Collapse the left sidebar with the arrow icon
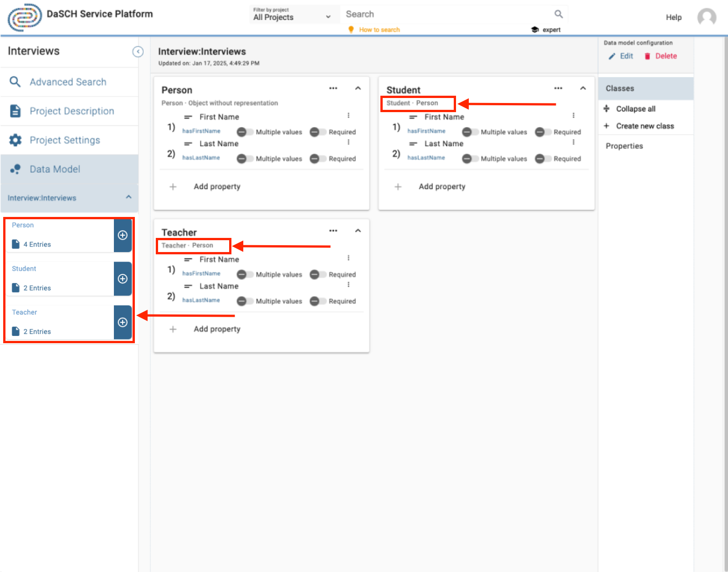The width and height of the screenshot is (728, 572). point(138,52)
